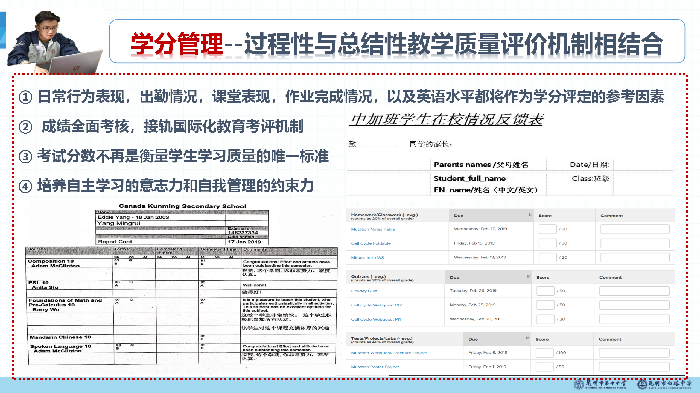The width and height of the screenshot is (700, 393).
Task: Click the circled number ② bullet
Action: point(25,127)
